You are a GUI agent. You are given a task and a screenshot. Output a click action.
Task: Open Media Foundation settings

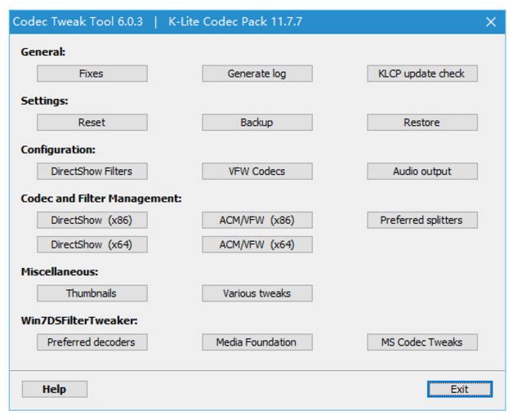click(x=257, y=342)
